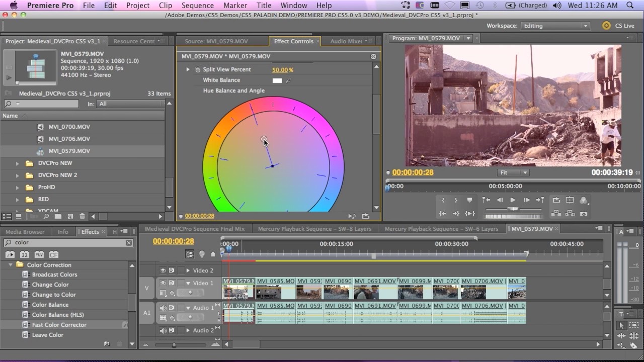Go to In point in Program monitor
This screenshot has width=644, height=362.
pyautogui.click(x=443, y=214)
